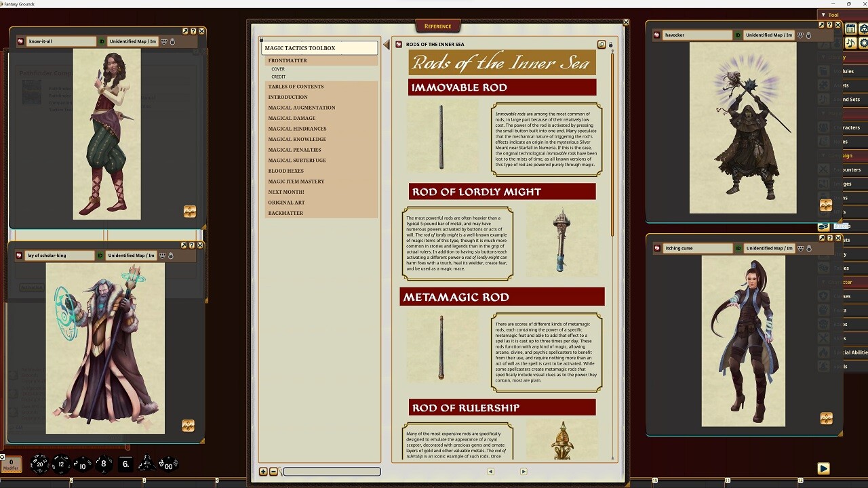Screen dimensions: 868x488
Task: Roll the d8 die in the dice tray
Action: pyautogui.click(x=103, y=464)
